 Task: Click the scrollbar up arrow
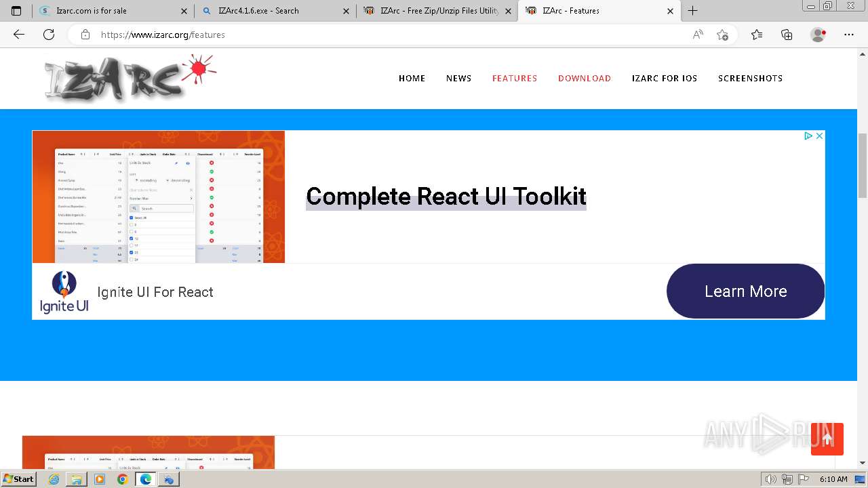(x=863, y=53)
